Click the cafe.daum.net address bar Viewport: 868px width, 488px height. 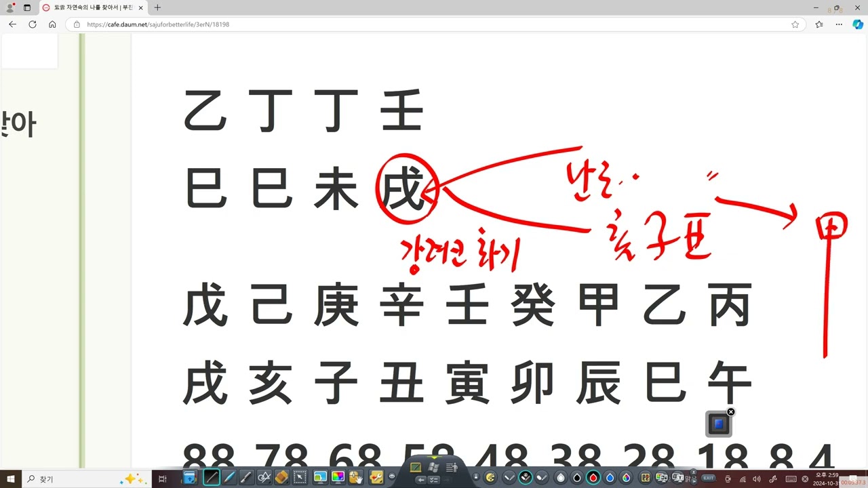pos(435,24)
